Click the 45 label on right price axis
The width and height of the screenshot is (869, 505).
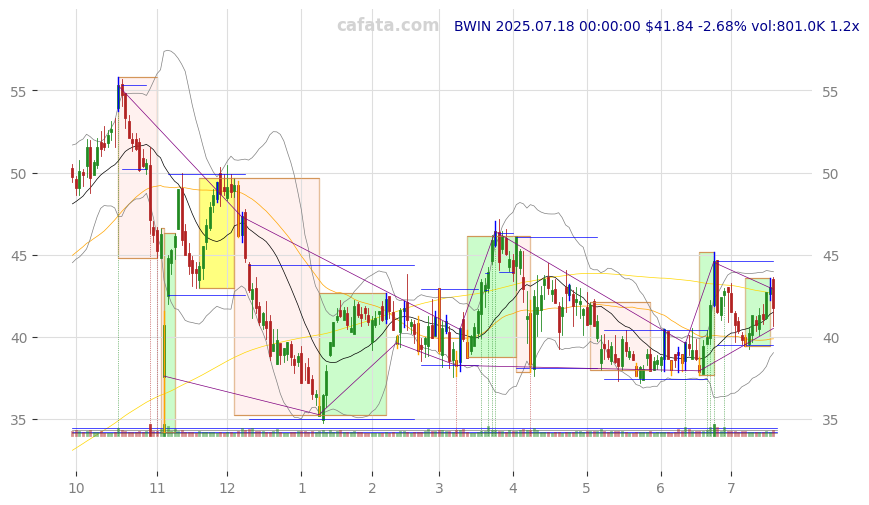click(830, 256)
